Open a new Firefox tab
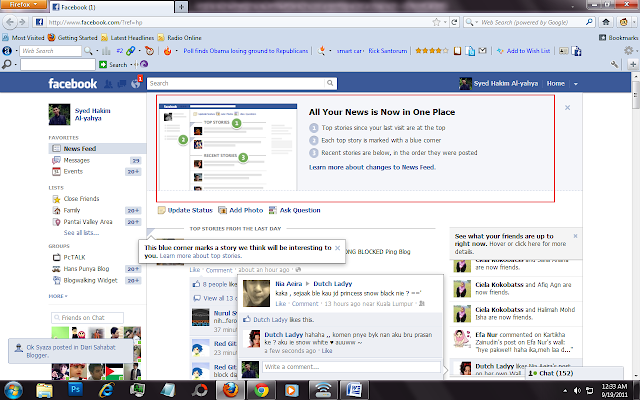Image resolution: width=640 pixels, height=400 pixels. (x=181, y=7)
